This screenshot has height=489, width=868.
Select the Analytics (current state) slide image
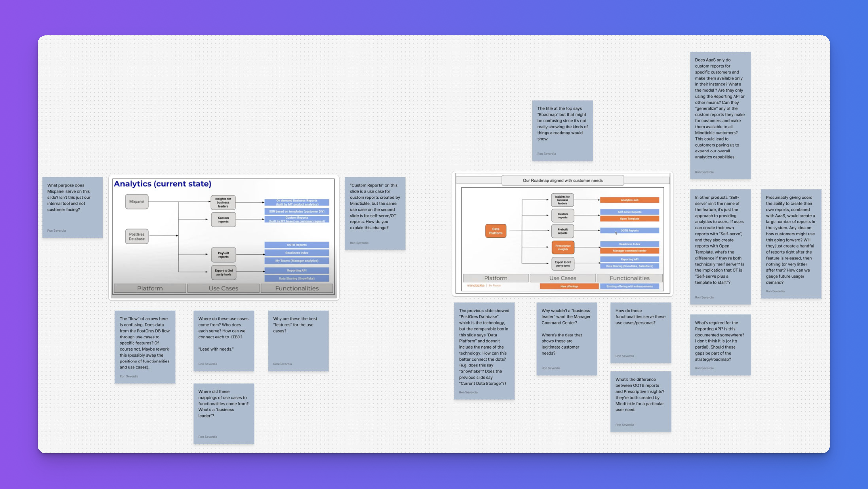(x=223, y=237)
